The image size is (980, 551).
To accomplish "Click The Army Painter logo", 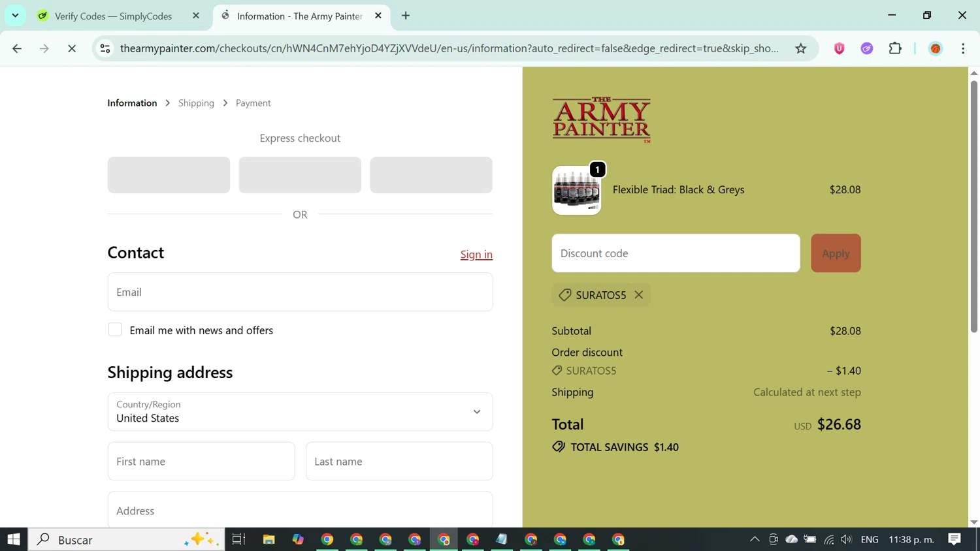I will 601,120.
